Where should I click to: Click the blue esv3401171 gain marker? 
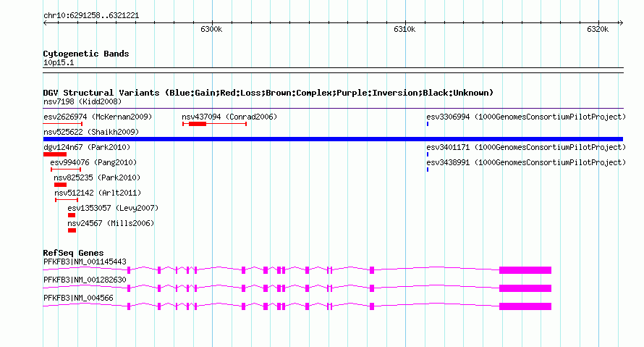pyautogui.click(x=428, y=154)
